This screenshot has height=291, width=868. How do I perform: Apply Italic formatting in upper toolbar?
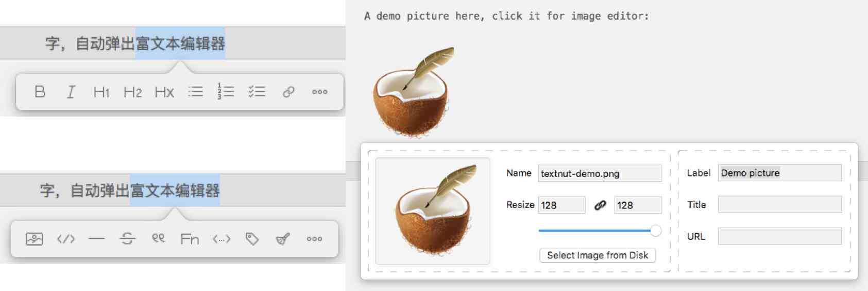pyautogui.click(x=71, y=92)
